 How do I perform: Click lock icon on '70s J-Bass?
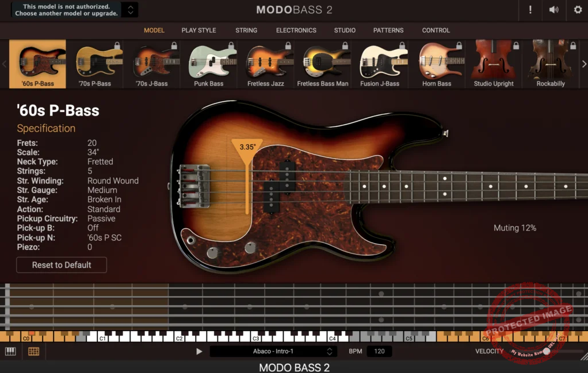click(x=174, y=45)
